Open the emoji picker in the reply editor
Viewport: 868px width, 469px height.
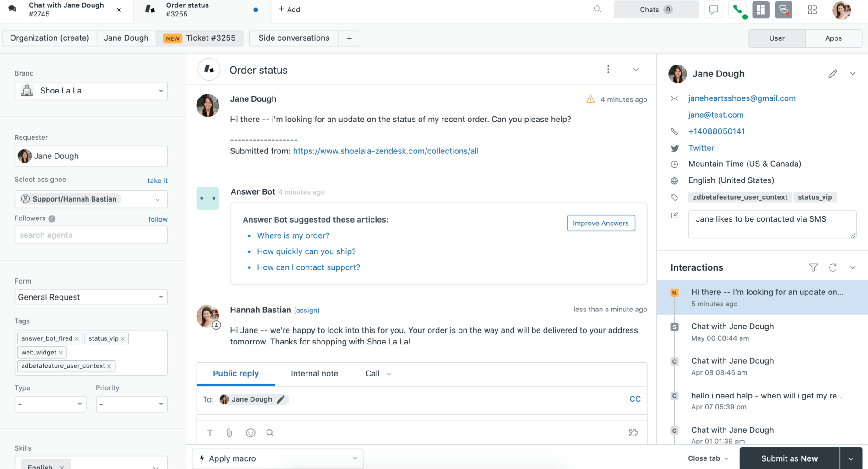[251, 432]
